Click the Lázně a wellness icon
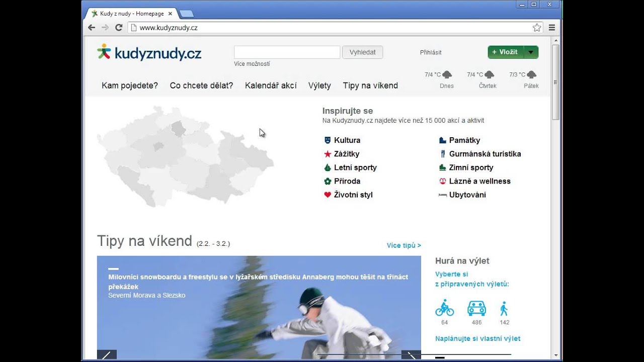Screen dimensions: 644x362 coord(443,181)
